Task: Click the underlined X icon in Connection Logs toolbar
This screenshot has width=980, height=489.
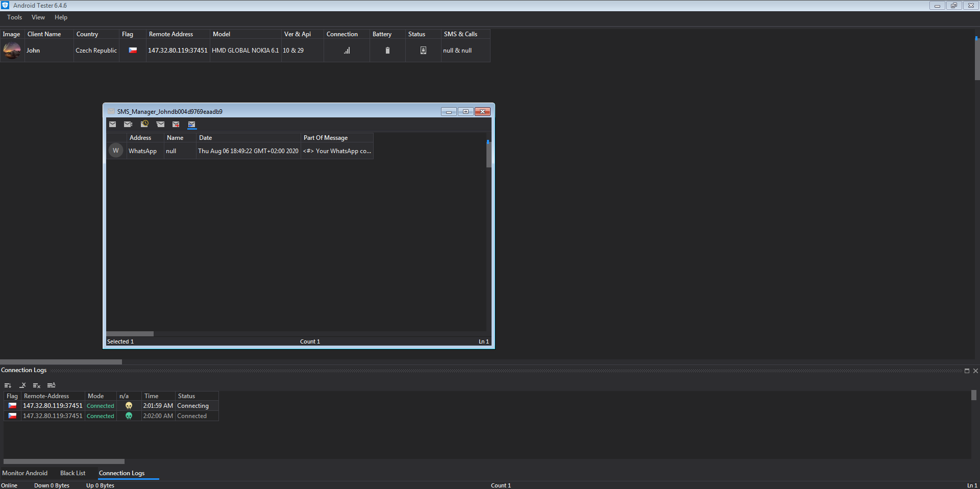Action: click(x=22, y=385)
